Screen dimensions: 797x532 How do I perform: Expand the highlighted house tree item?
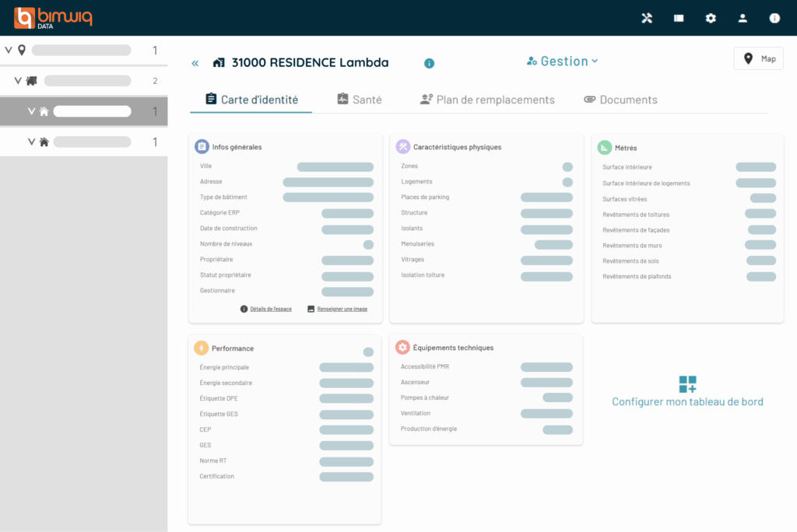[32, 111]
